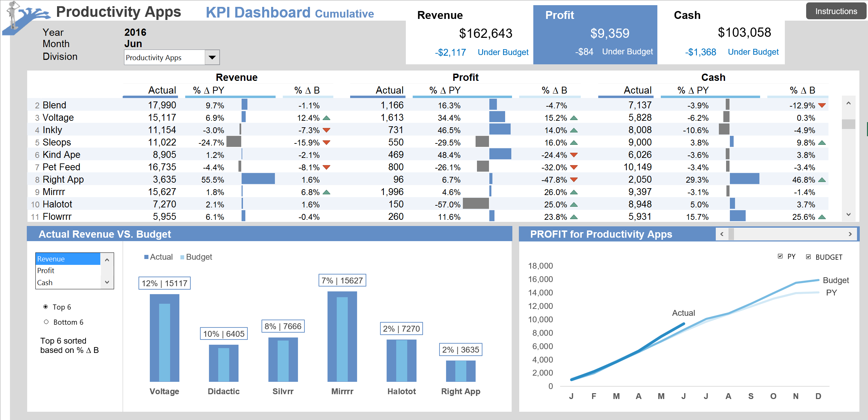868x420 pixels.
Task: Select the Top 6 radio option
Action: pos(46,306)
